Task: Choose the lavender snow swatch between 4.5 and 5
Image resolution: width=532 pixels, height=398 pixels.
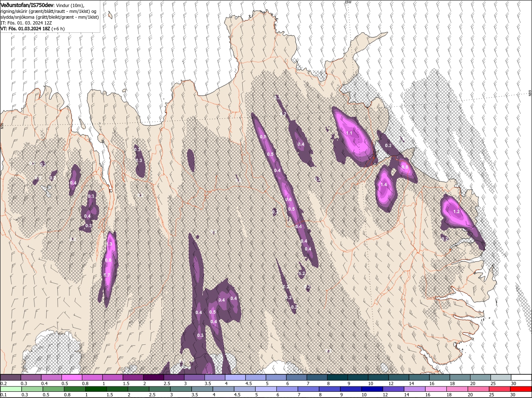Action: point(256,377)
